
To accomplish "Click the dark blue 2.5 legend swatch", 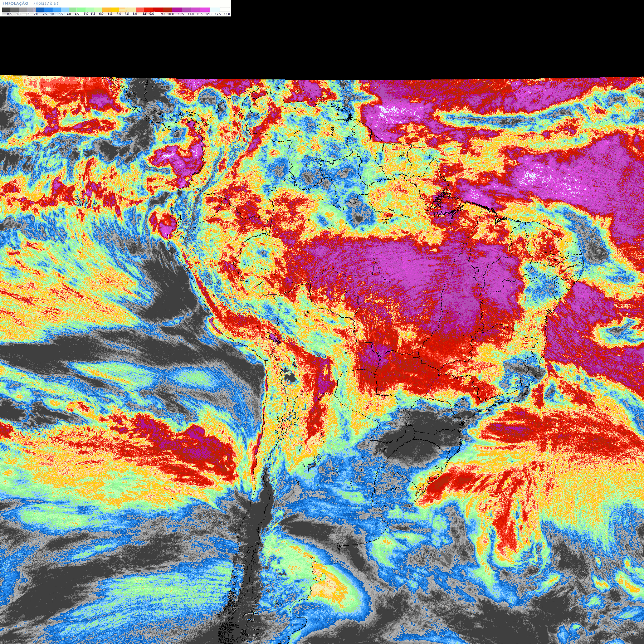I will tap(40, 10).
